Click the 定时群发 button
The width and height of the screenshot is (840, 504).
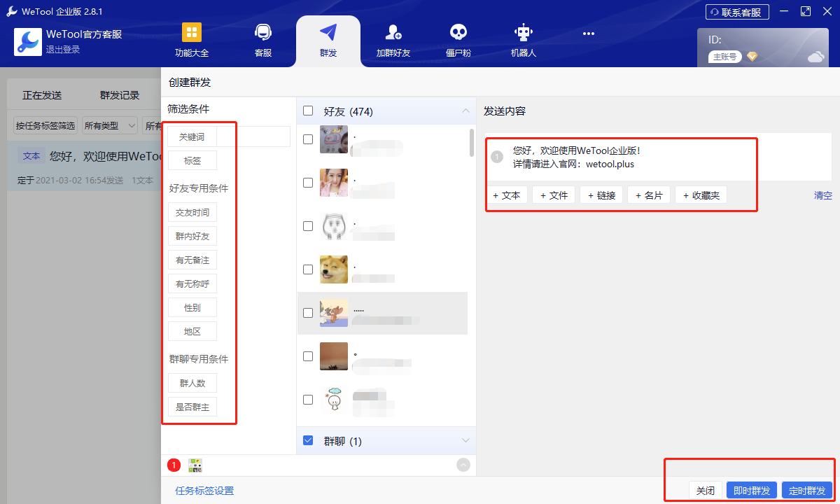pos(807,491)
